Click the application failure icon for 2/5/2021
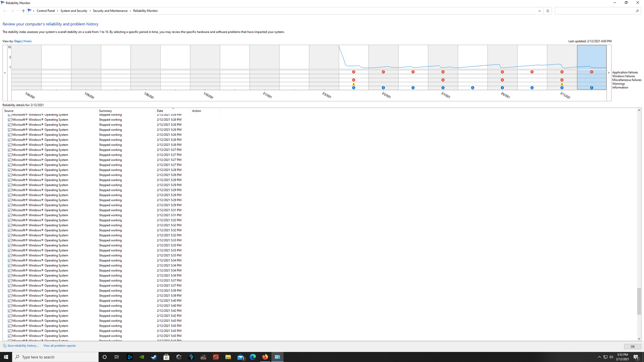This screenshot has width=644, height=362. pos(383,72)
